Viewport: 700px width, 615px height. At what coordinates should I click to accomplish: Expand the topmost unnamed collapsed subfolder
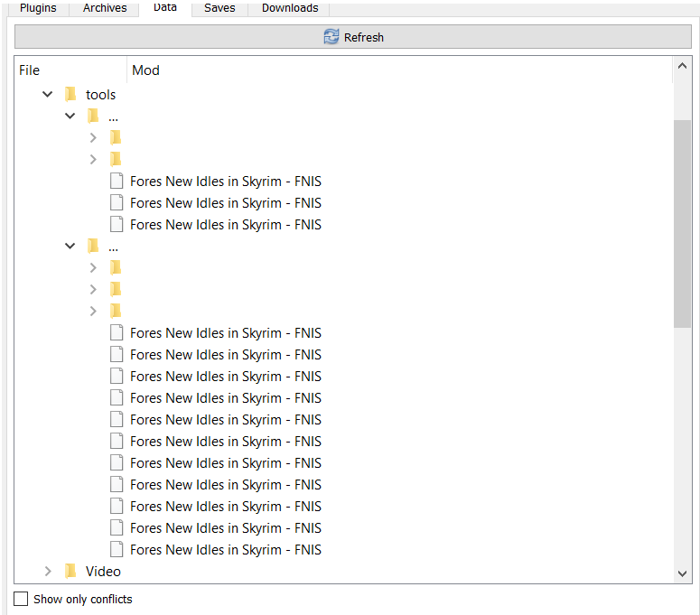[x=93, y=137]
